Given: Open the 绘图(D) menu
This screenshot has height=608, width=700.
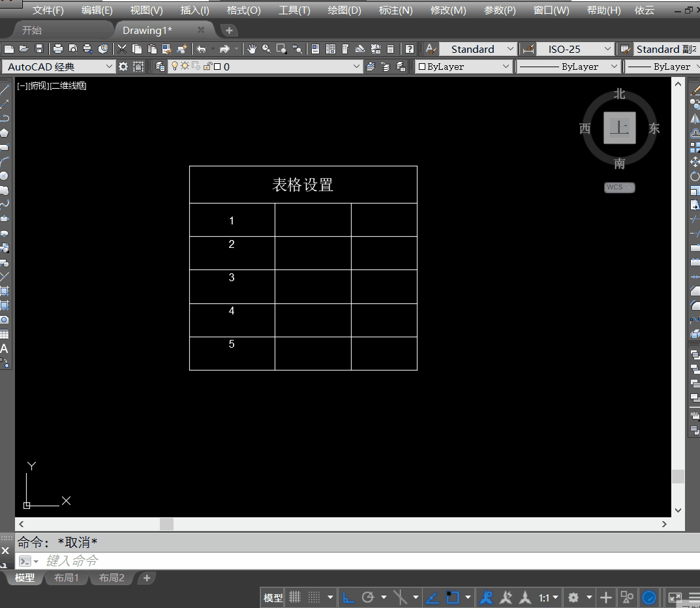Looking at the screenshot, I should [x=344, y=10].
